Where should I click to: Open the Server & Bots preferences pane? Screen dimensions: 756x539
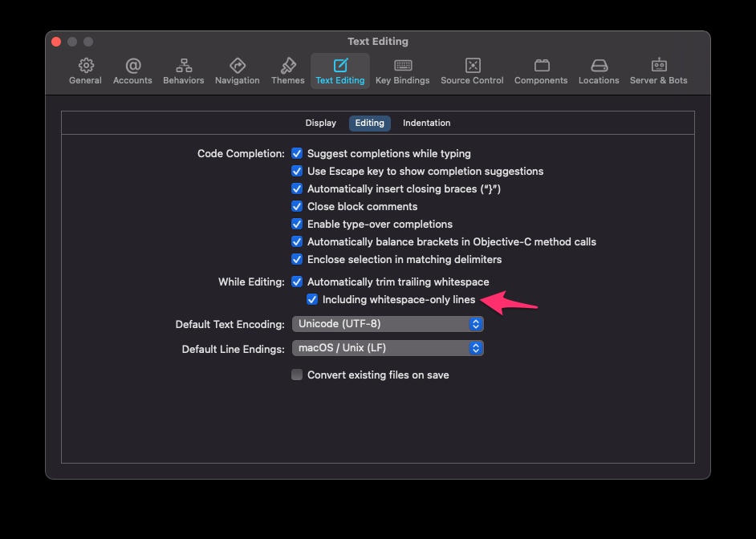(x=659, y=71)
